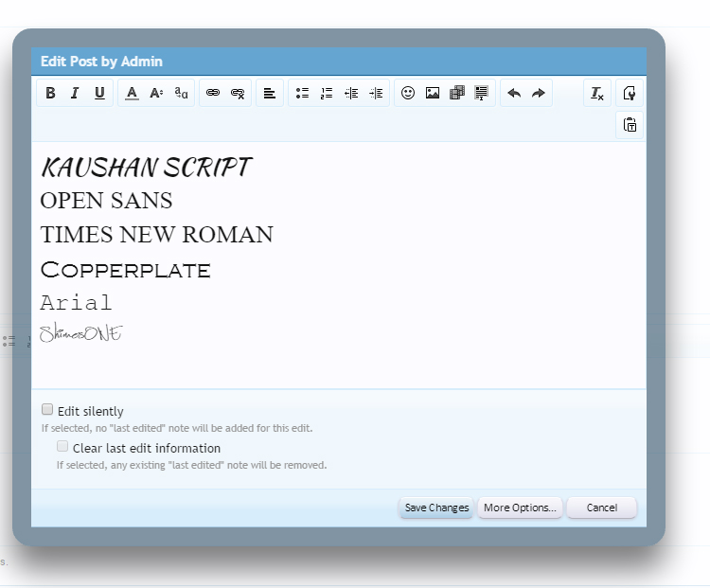710x588 pixels.
Task: Check Clear last edit information
Action: click(62, 446)
